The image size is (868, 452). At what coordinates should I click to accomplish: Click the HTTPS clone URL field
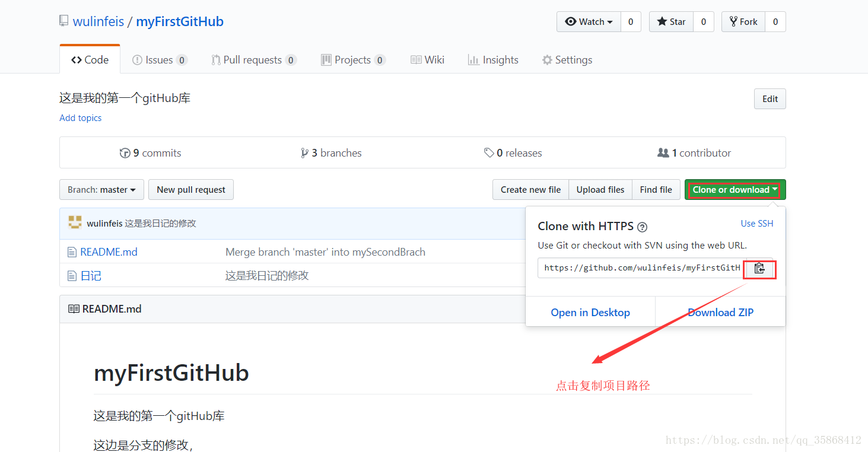641,268
